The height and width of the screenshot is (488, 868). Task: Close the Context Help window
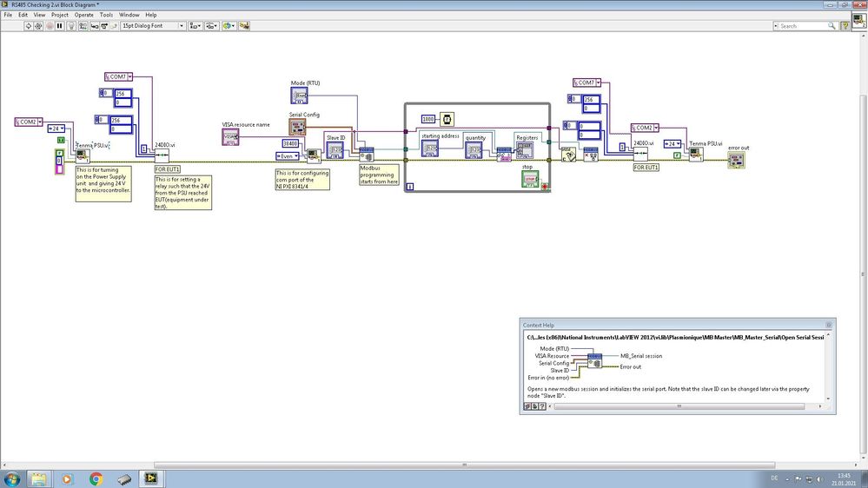click(x=829, y=325)
